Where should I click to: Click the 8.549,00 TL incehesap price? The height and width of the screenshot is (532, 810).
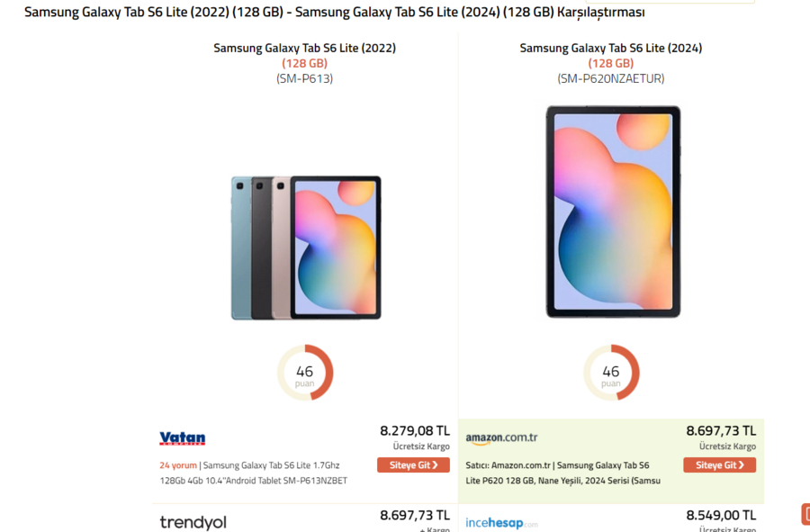(721, 516)
